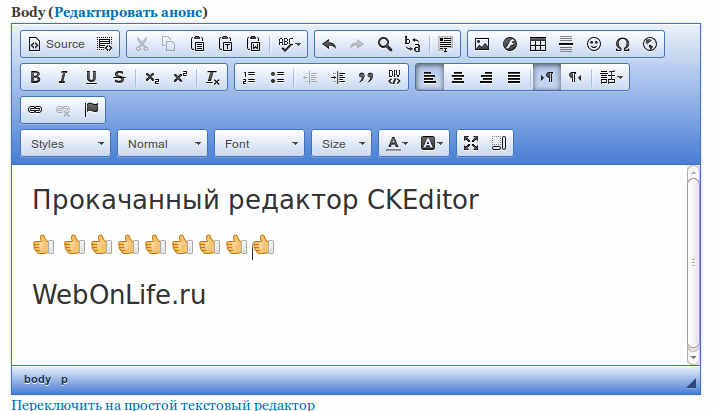This screenshot has width=715, height=411.
Task: Open the Normal format dropdown
Action: [x=162, y=144]
